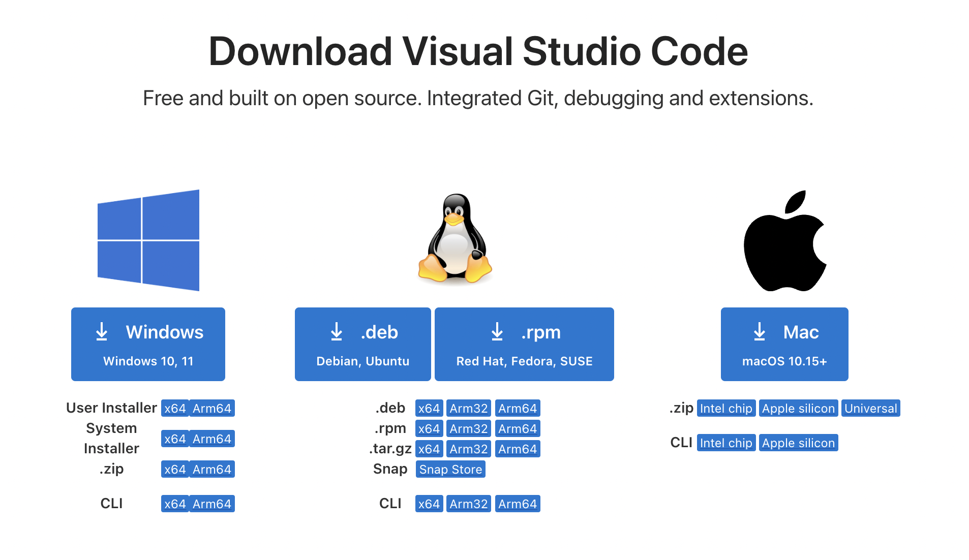
Task: Select Arm32 for Linux .tar.gz
Action: pyautogui.click(x=468, y=449)
